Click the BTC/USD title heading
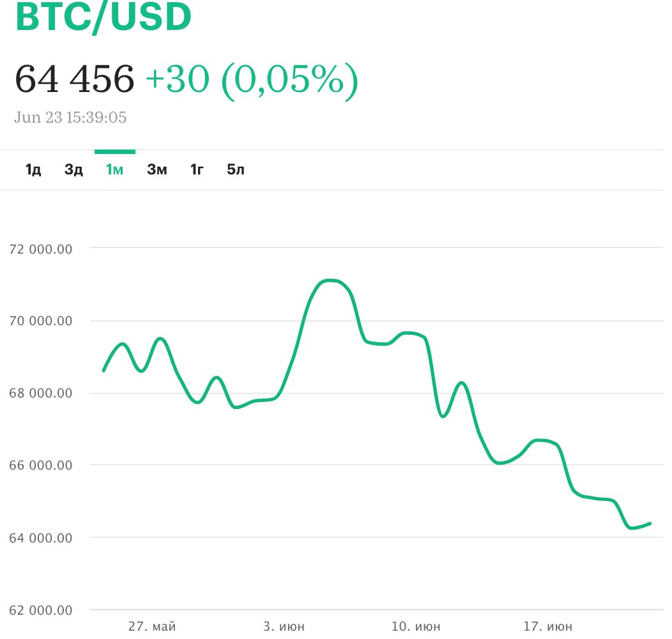672x639 pixels. 103,18
